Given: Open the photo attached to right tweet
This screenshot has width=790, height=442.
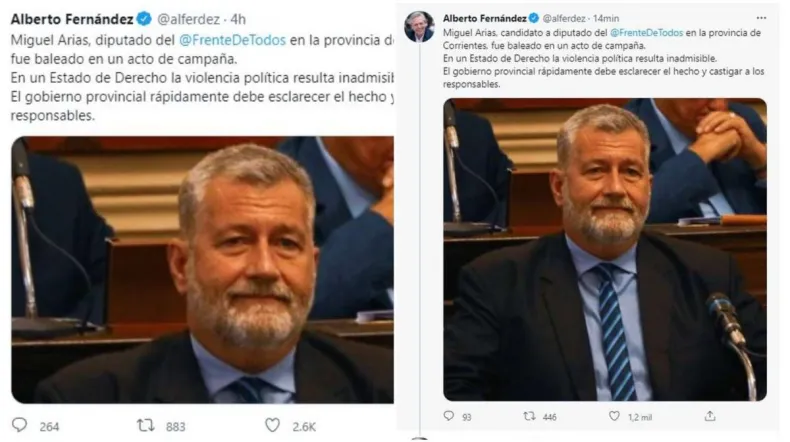Looking at the screenshot, I should click(605, 249).
